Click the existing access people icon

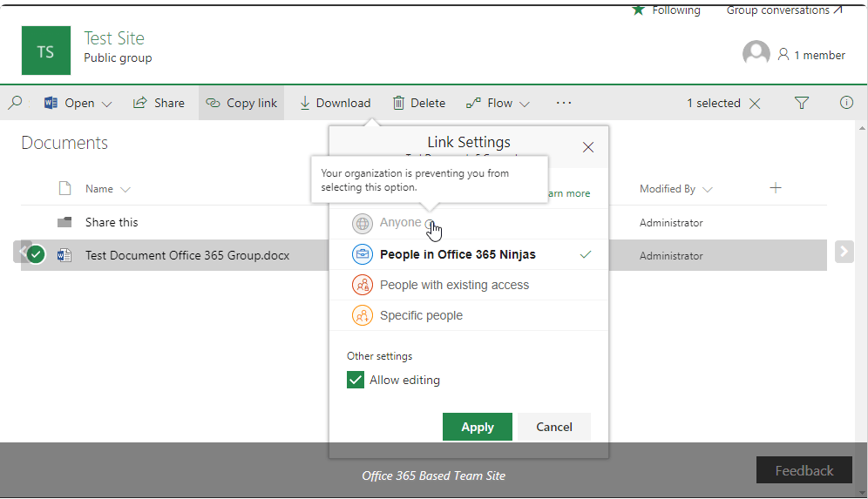[362, 285]
